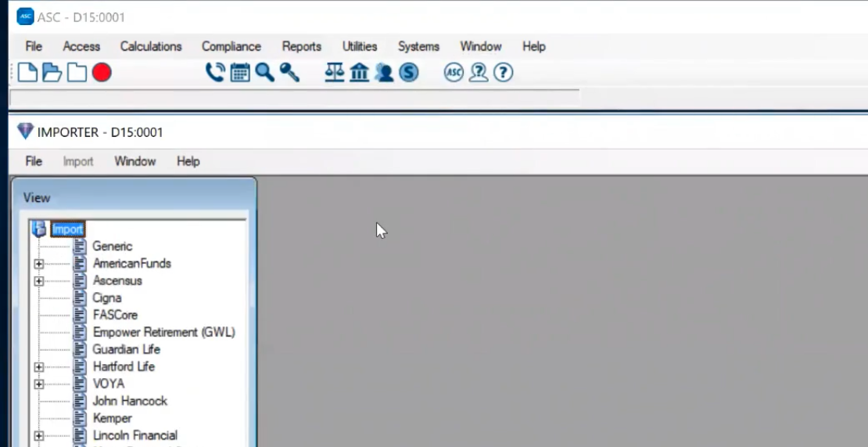Click the diamond icon in the IMPORTER title bar
Viewport: 868px width, 447px height.
click(26, 132)
